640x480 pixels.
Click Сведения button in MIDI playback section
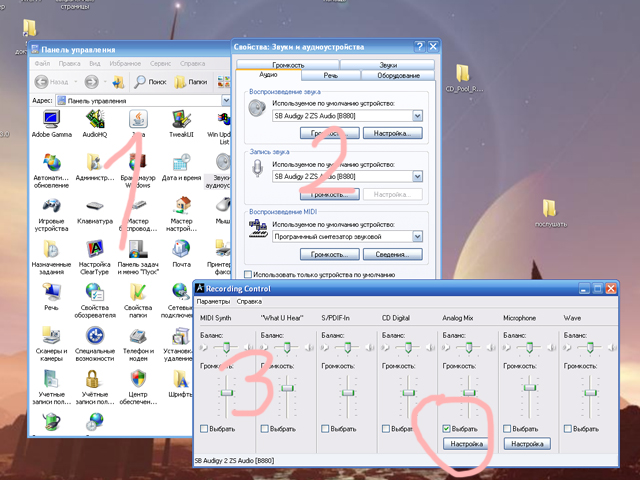(391, 255)
